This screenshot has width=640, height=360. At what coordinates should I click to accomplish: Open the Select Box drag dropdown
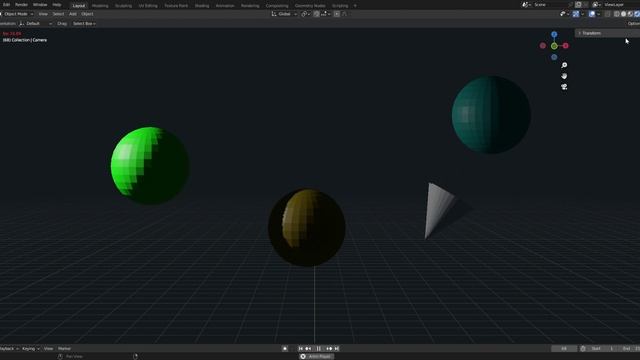pyautogui.click(x=84, y=24)
